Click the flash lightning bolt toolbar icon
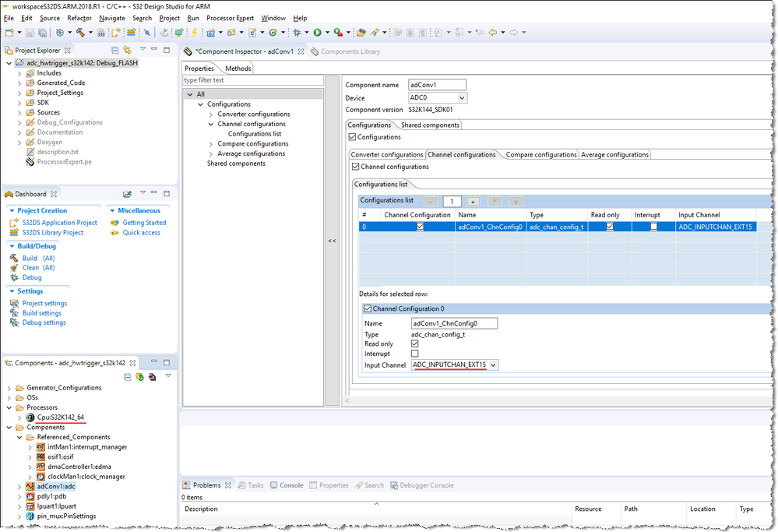 tap(195, 32)
